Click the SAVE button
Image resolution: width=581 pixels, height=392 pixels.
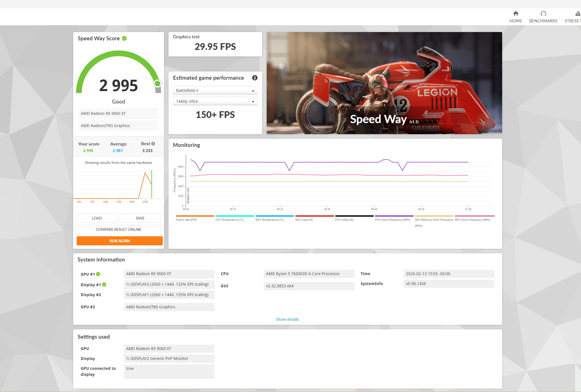pyautogui.click(x=140, y=218)
